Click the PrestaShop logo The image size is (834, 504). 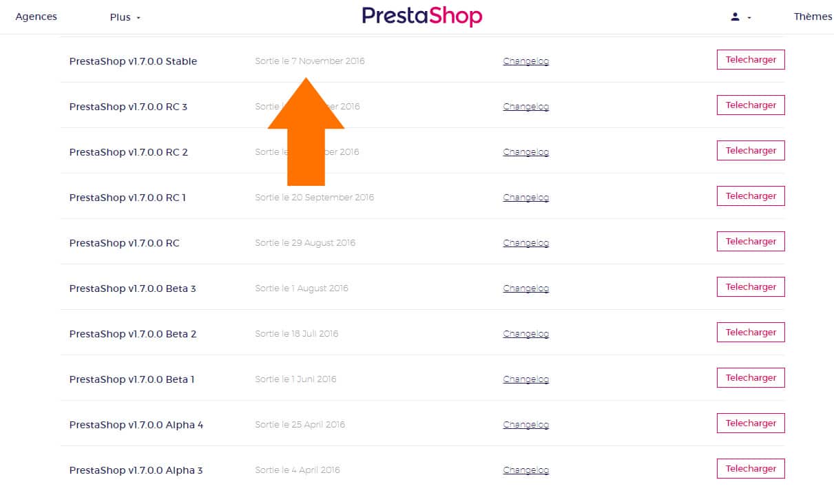(422, 17)
